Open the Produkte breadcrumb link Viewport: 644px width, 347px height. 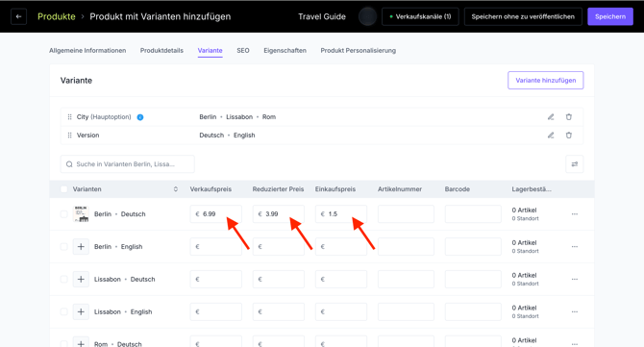(x=57, y=17)
